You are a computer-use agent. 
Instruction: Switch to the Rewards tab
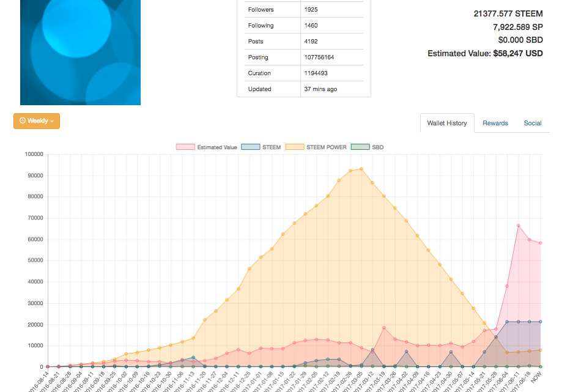[495, 123]
